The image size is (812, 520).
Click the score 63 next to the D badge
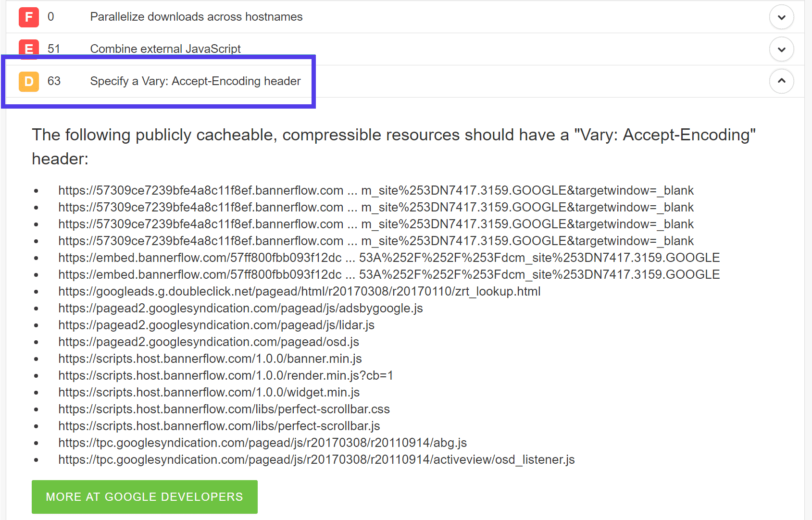54,81
